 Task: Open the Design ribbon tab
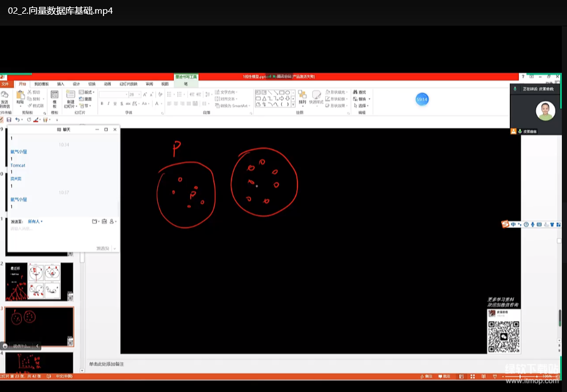pos(76,84)
